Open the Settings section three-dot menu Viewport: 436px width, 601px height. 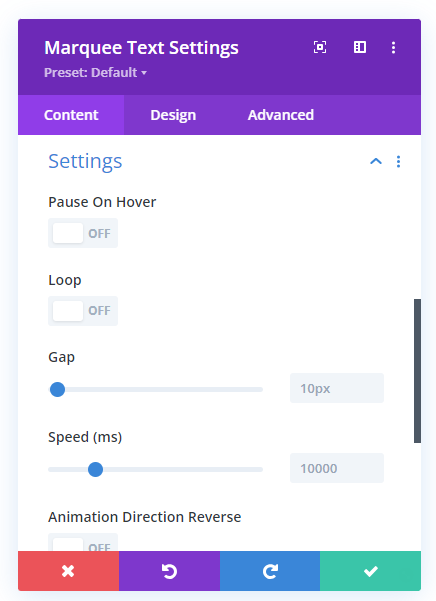(x=398, y=161)
